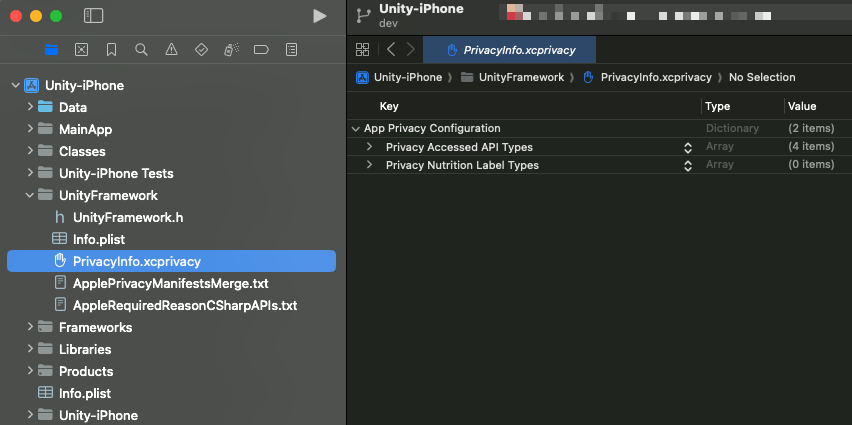
Task: Click the source control branch icon
Action: [x=362, y=16]
